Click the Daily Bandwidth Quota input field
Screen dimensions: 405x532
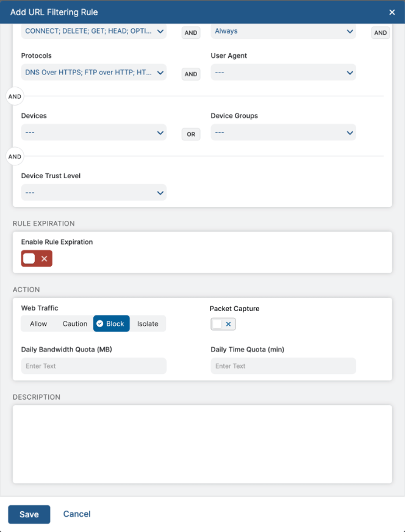[x=93, y=365]
